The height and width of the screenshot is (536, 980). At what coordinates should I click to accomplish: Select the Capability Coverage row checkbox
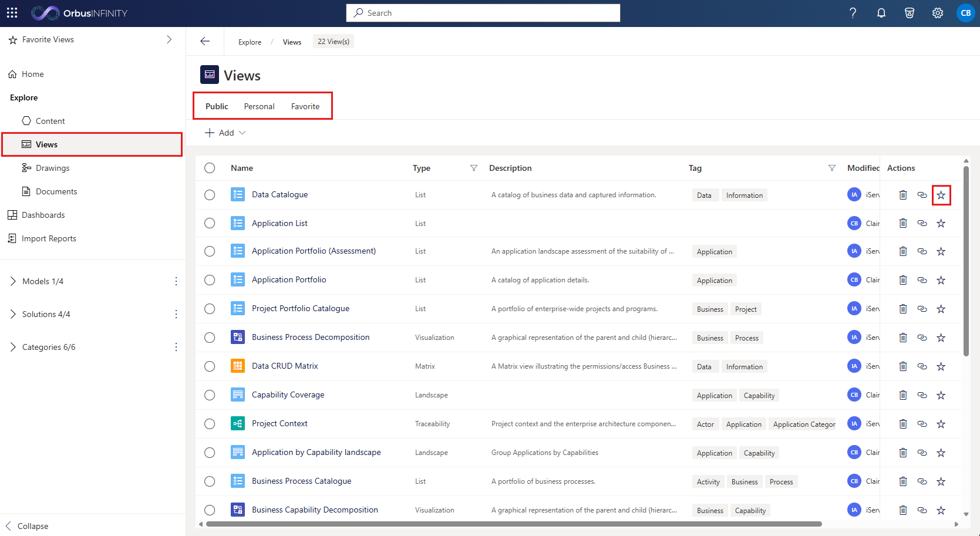coord(210,395)
